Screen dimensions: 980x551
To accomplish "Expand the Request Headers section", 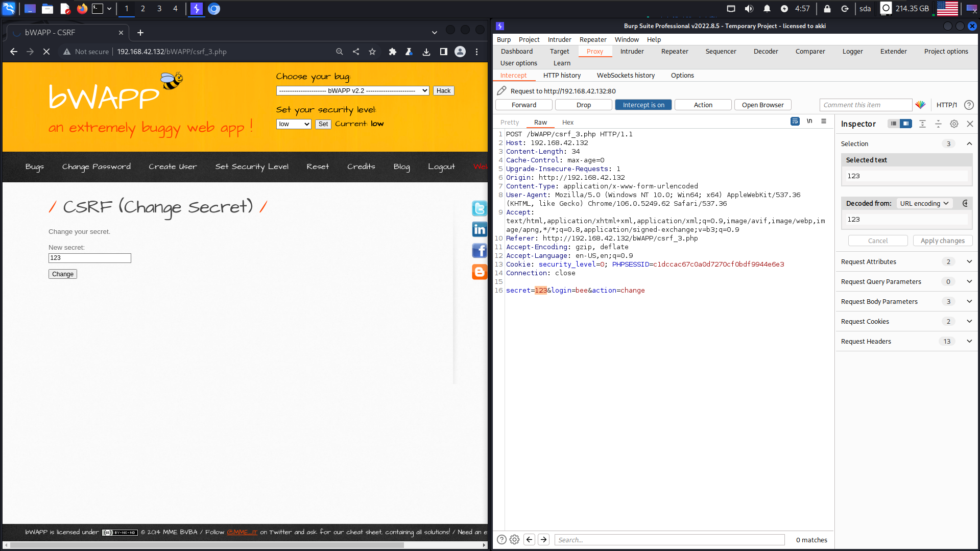I will [x=969, y=341].
